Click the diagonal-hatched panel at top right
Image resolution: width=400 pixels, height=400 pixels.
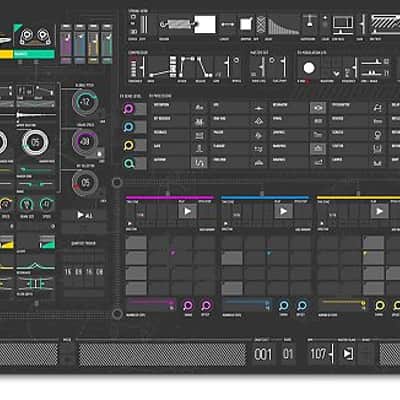[385, 24]
